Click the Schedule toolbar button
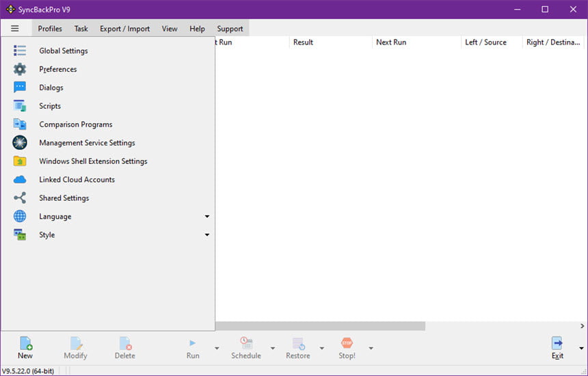This screenshot has height=376, width=588. coord(246,348)
